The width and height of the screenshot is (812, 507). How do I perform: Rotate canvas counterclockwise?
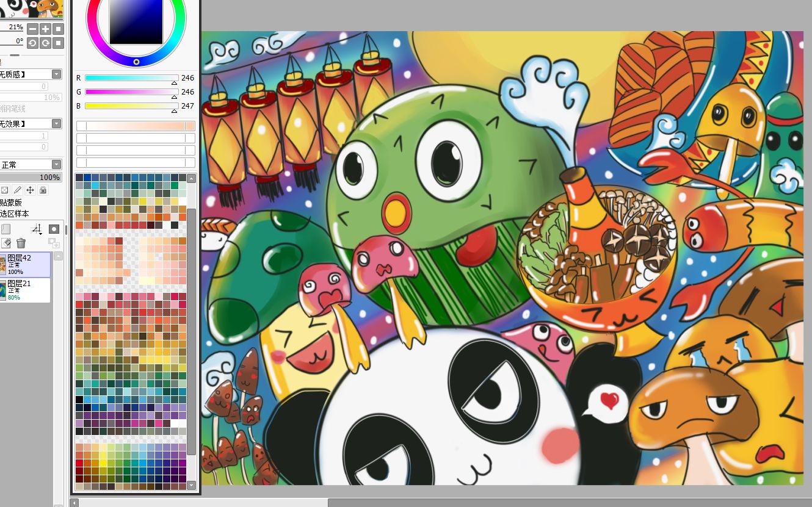[32, 43]
